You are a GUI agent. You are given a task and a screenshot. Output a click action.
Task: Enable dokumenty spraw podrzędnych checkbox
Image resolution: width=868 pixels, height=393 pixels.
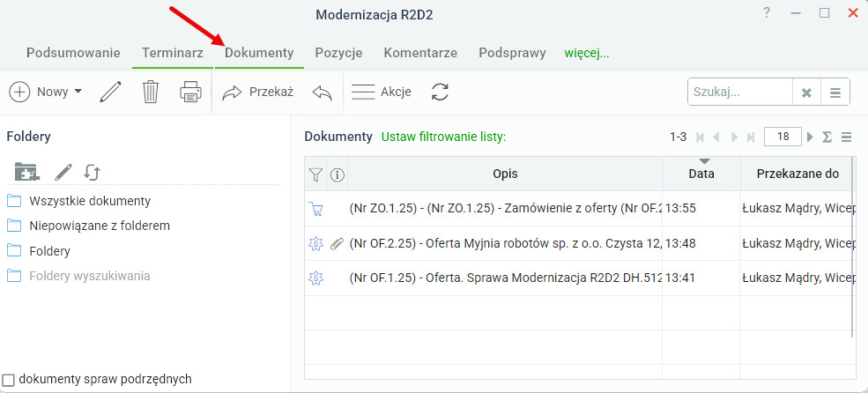[x=8, y=381]
